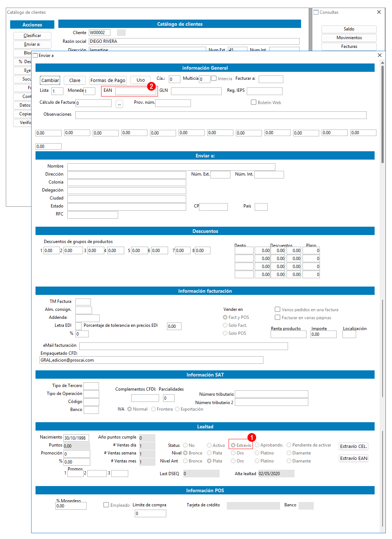The image size is (392, 539).
Task: Click the % Monedero field
Action: coord(71,506)
